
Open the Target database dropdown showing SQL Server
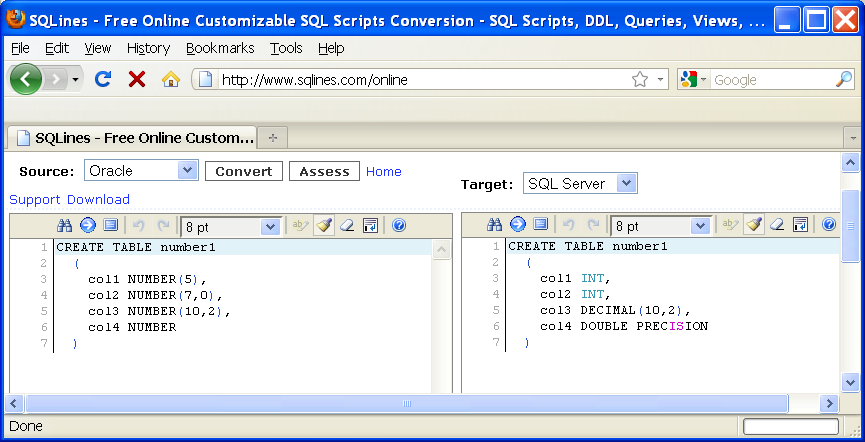pyautogui.click(x=580, y=183)
